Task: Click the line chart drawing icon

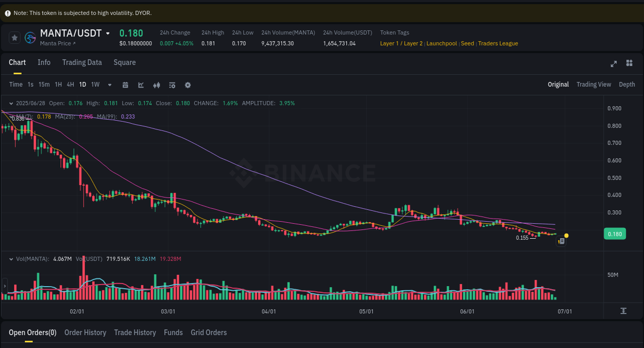Action: (x=141, y=85)
